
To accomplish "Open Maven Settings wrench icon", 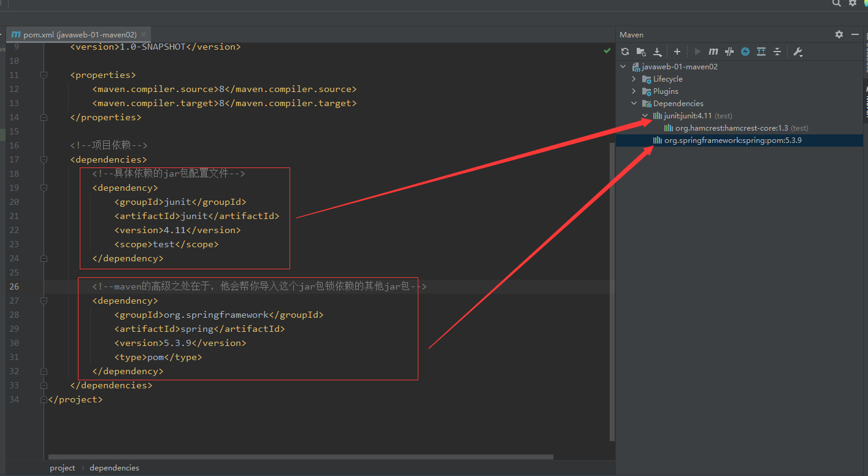I will coord(797,52).
